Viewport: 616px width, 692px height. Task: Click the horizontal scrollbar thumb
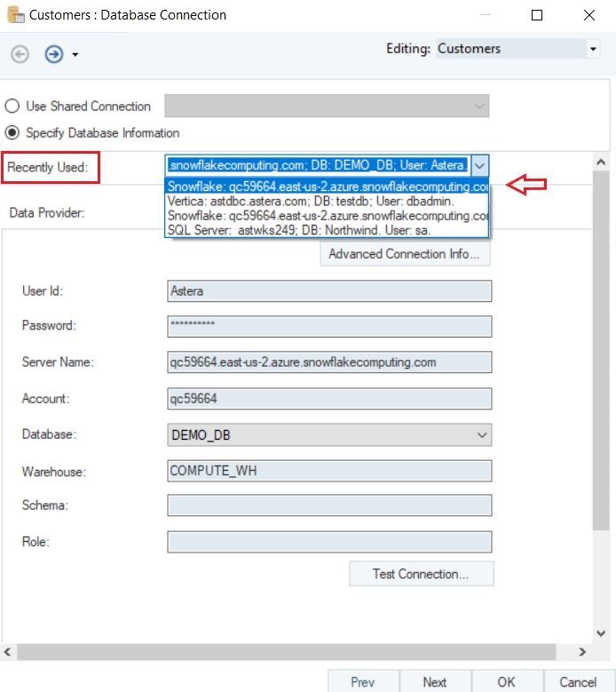(286, 652)
